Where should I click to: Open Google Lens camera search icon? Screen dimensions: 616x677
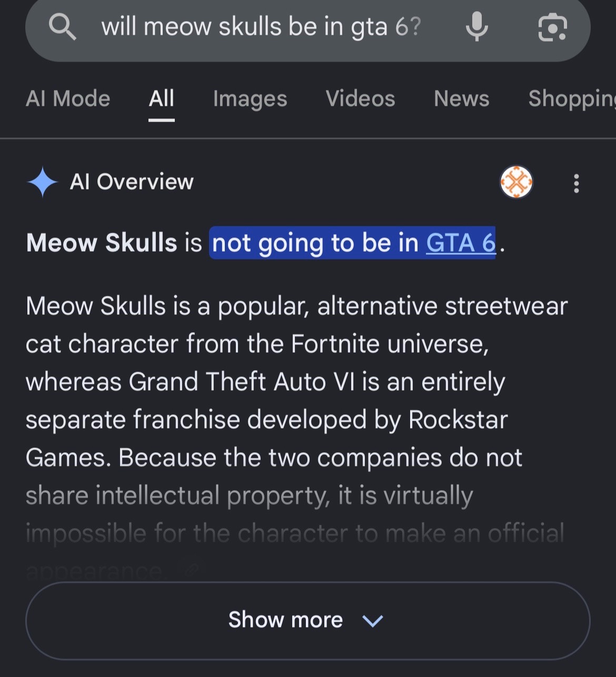click(552, 27)
